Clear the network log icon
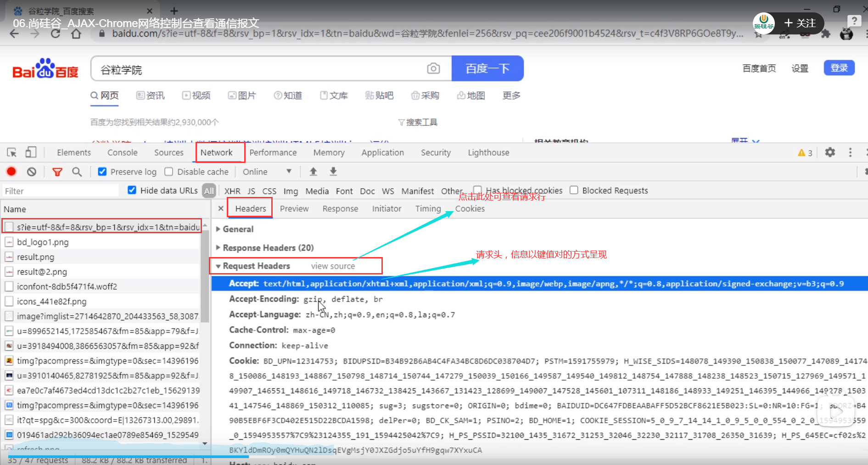 [31, 172]
